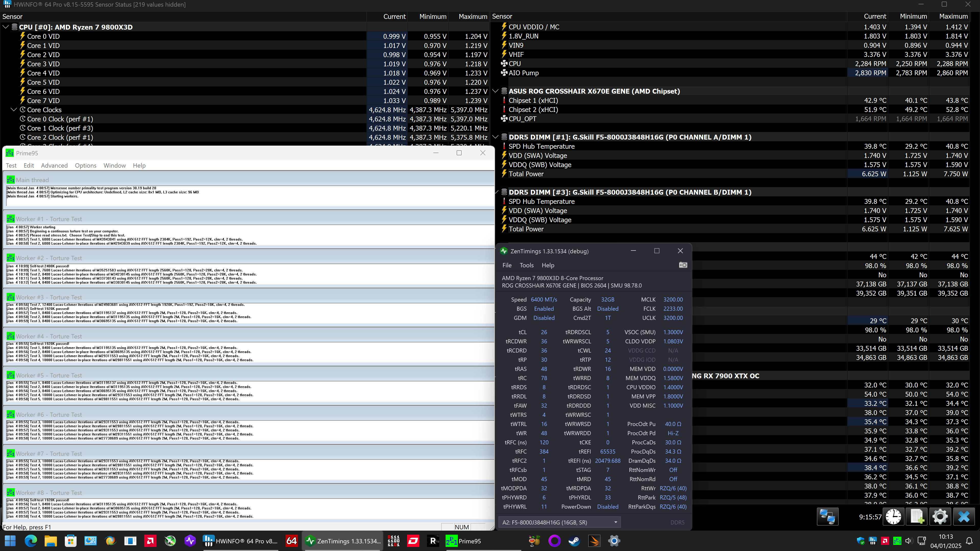Open volume control from the system tray
This screenshot has width=980, height=551.
coord(909,541)
